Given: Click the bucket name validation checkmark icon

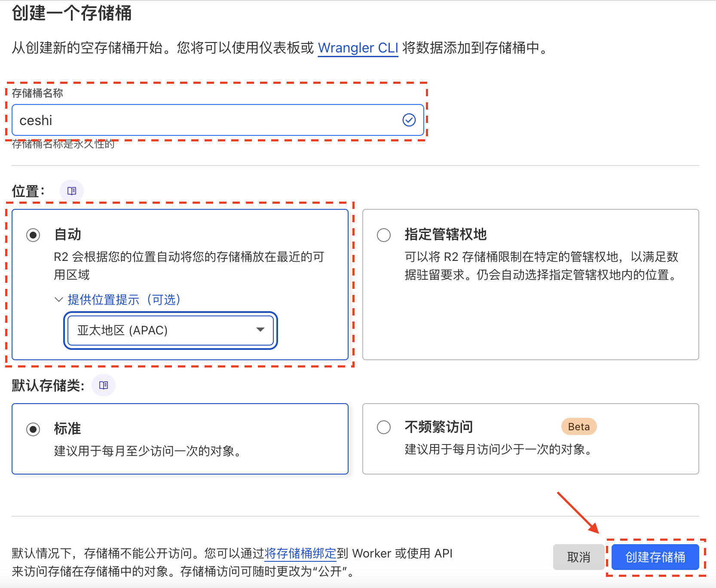Looking at the screenshot, I should (x=409, y=120).
